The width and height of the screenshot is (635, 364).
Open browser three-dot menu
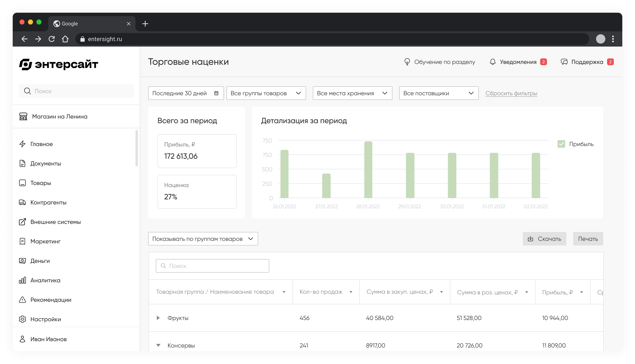613,39
